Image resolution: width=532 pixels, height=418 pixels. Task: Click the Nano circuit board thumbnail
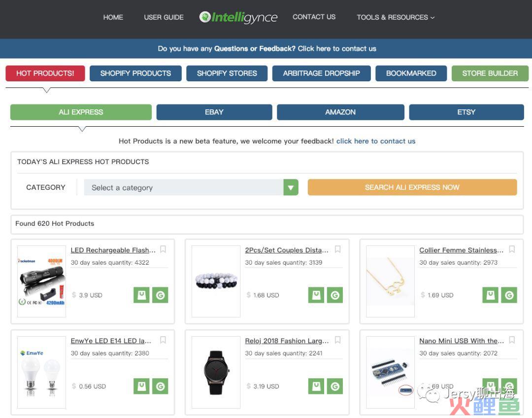pos(391,372)
